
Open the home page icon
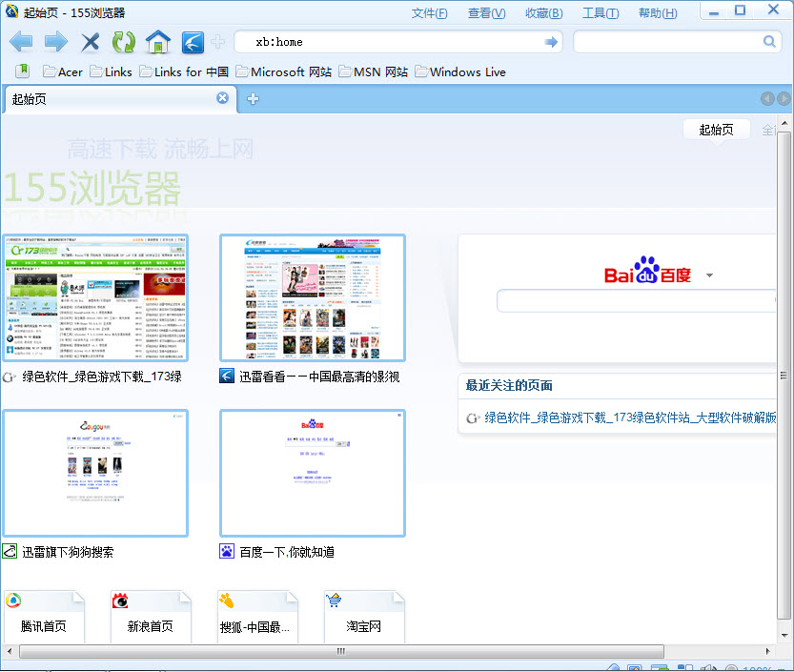(158, 42)
